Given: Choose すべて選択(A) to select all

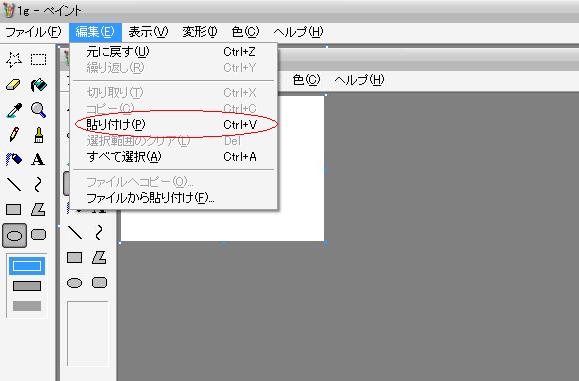Looking at the screenshot, I should pos(174,157).
